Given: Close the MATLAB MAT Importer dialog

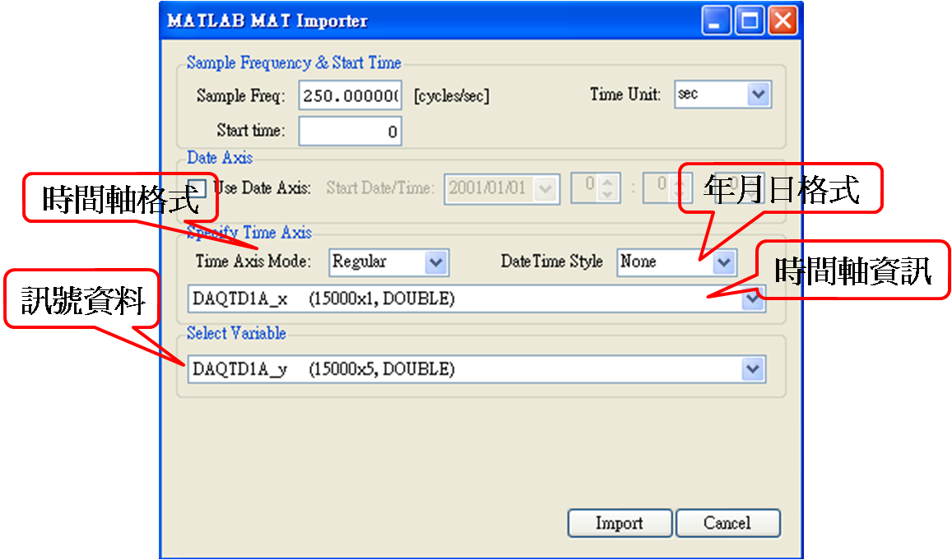Looking at the screenshot, I should tap(782, 21).
